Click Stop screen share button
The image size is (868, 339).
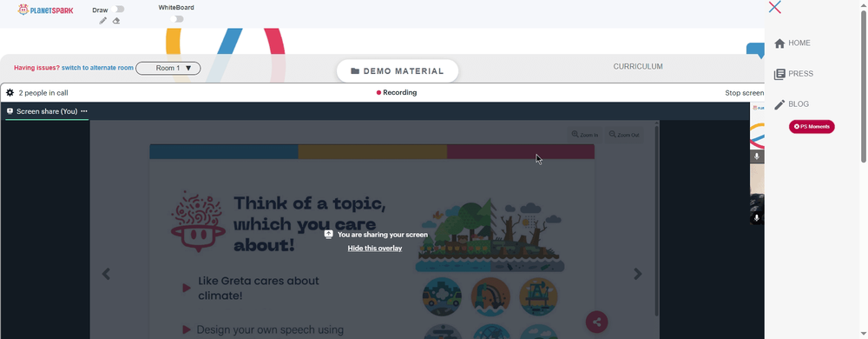pos(745,93)
